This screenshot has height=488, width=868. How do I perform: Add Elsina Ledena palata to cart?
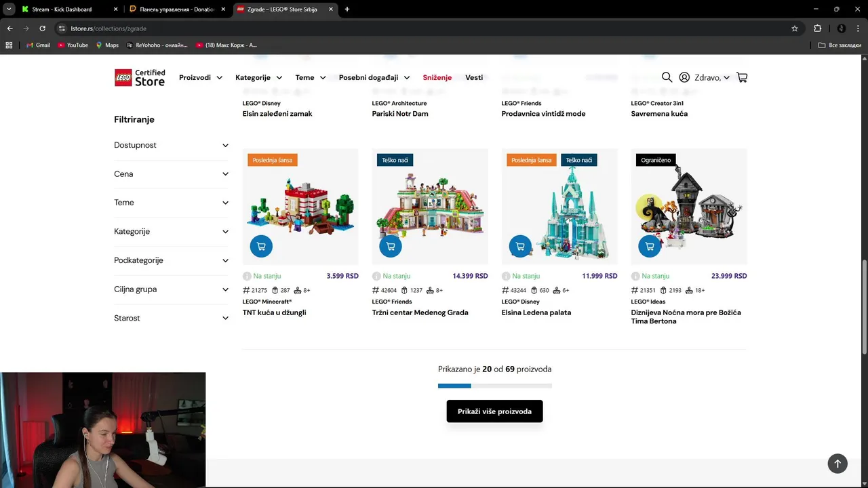tap(520, 246)
